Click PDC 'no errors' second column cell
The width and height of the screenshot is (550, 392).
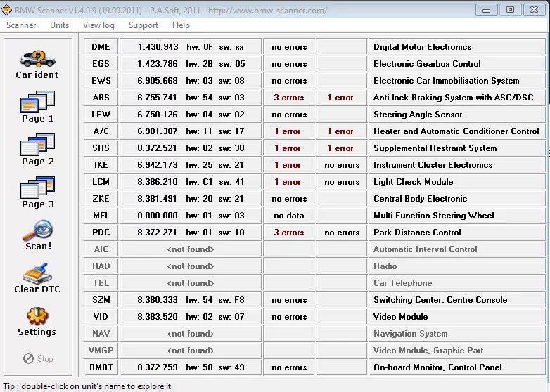coord(342,233)
